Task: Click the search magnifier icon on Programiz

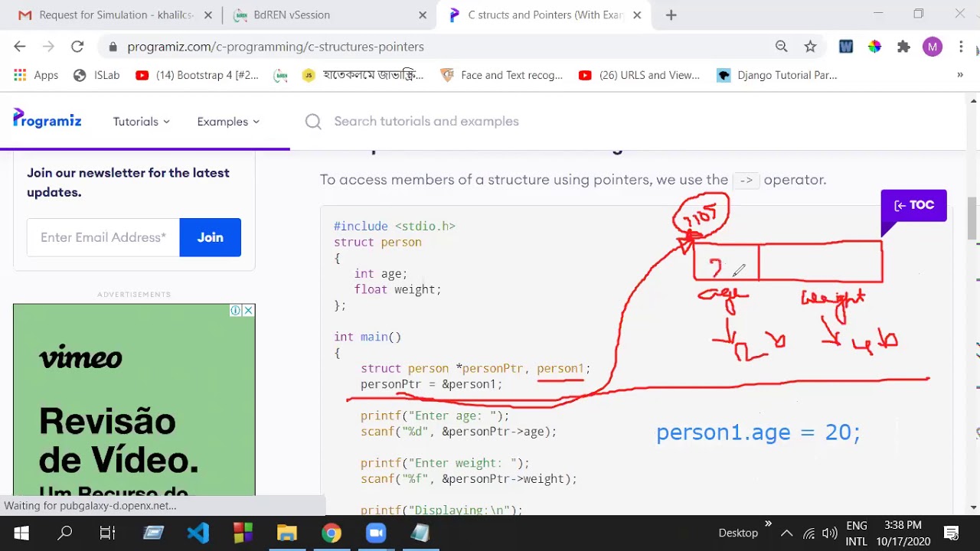Action: (313, 122)
